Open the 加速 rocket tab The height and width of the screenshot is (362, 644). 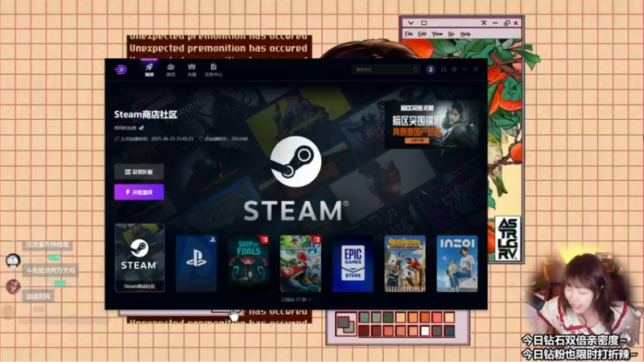tap(149, 70)
